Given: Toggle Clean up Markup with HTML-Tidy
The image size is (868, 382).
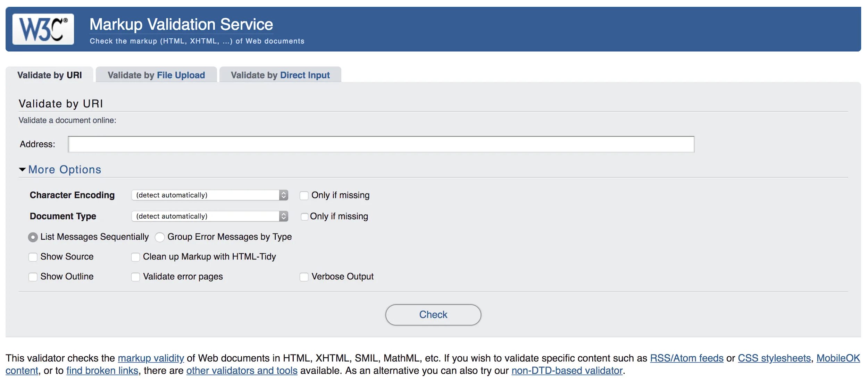Looking at the screenshot, I should pyautogui.click(x=135, y=256).
